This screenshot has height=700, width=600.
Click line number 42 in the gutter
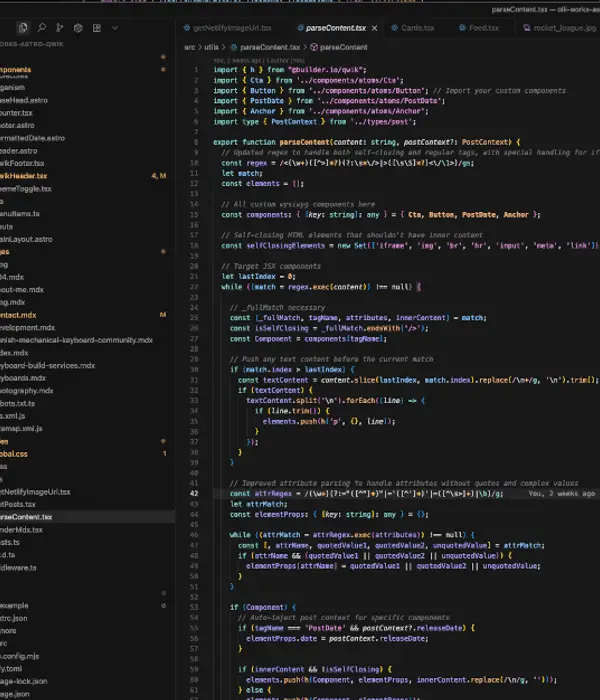pyautogui.click(x=194, y=494)
